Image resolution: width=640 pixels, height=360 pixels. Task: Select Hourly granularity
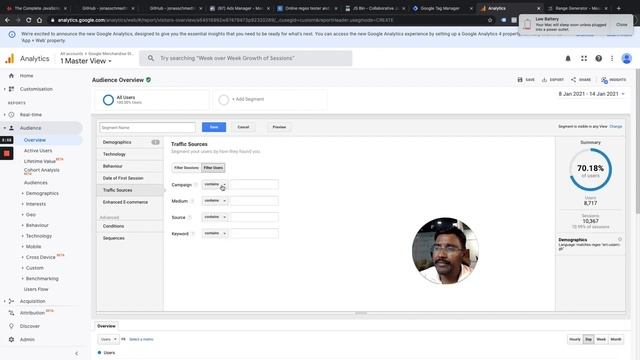click(x=575, y=339)
